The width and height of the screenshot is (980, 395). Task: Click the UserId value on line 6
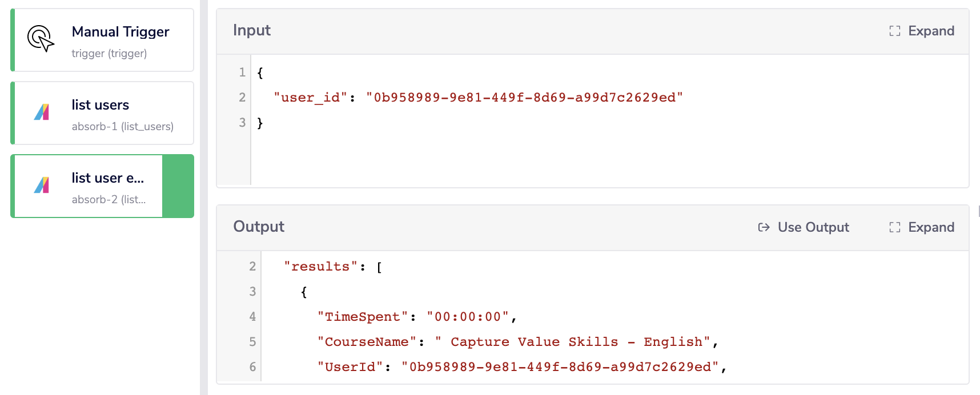click(x=563, y=366)
